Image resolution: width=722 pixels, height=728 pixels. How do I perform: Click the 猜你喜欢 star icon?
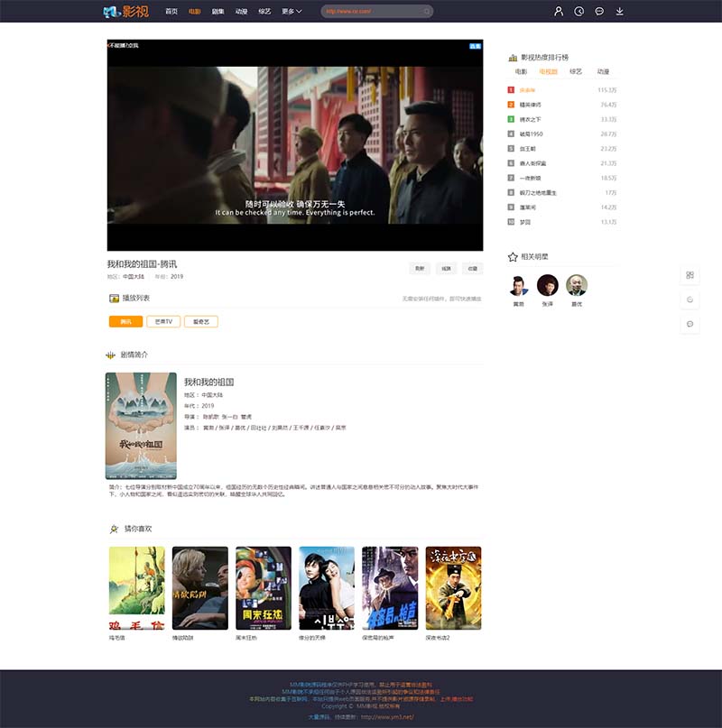point(114,529)
